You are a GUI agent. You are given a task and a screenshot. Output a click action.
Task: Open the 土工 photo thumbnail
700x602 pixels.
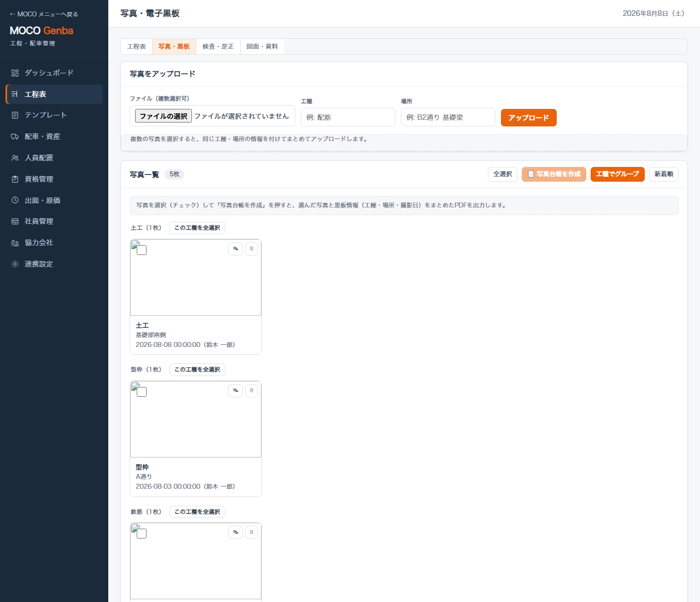click(x=196, y=277)
